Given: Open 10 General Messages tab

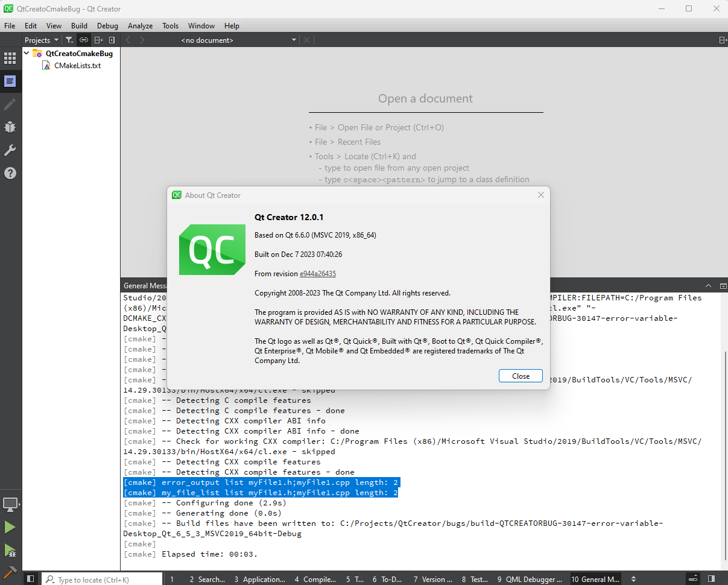Looking at the screenshot, I should 596,580.
